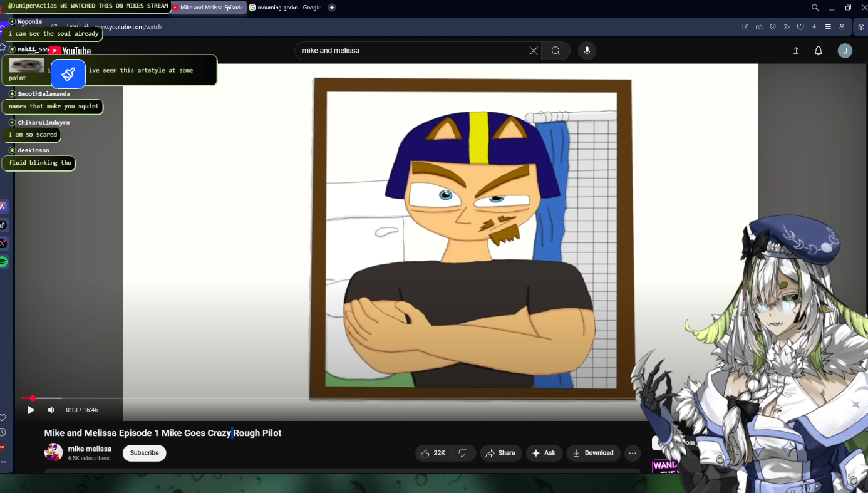Click the Ask button
This screenshot has height=493, width=868.
click(544, 453)
